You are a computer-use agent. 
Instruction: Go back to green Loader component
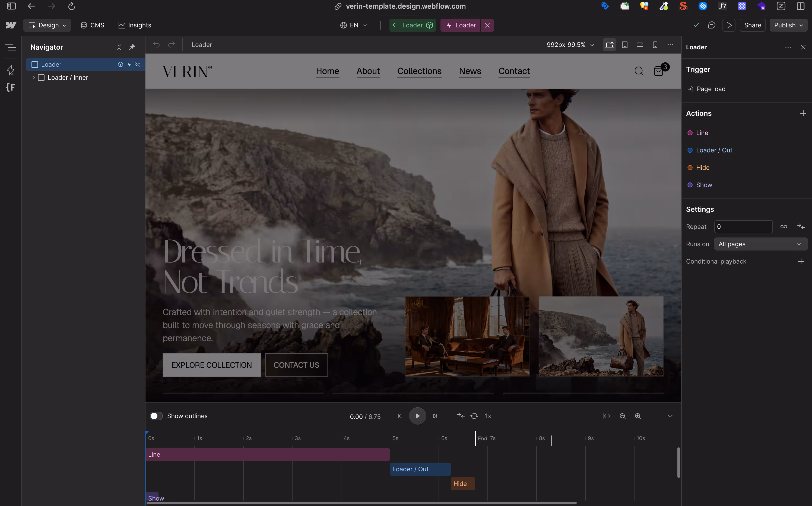coord(413,25)
